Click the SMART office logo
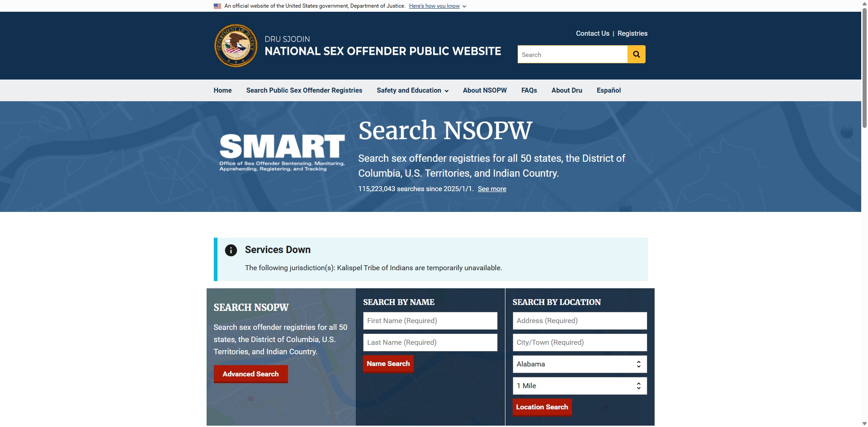 pos(282,152)
